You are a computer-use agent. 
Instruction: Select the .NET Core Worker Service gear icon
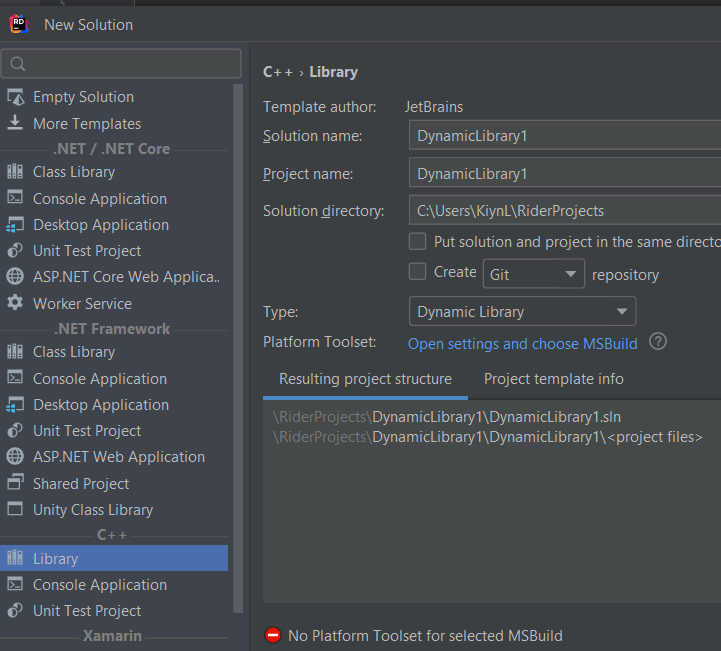pyautogui.click(x=15, y=303)
